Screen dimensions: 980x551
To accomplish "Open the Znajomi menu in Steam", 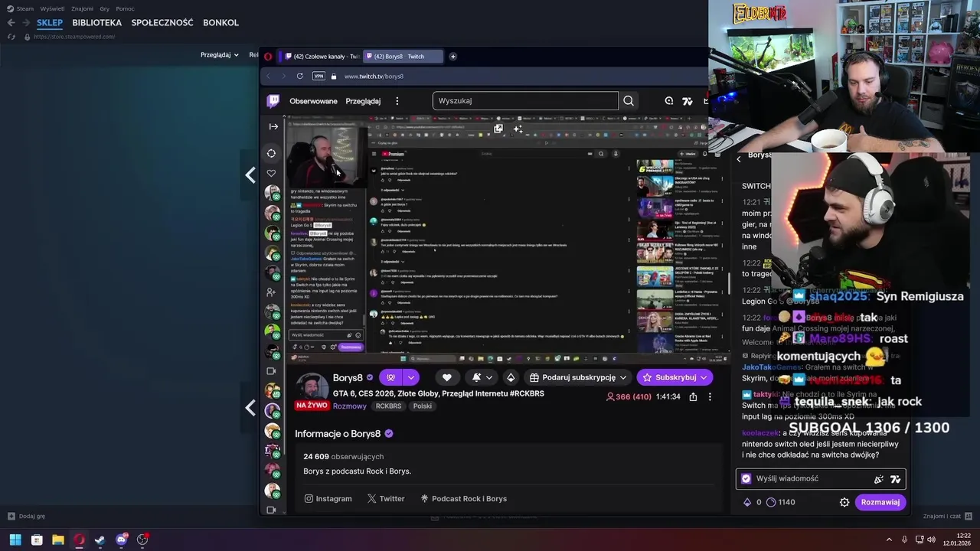I will (82, 8).
